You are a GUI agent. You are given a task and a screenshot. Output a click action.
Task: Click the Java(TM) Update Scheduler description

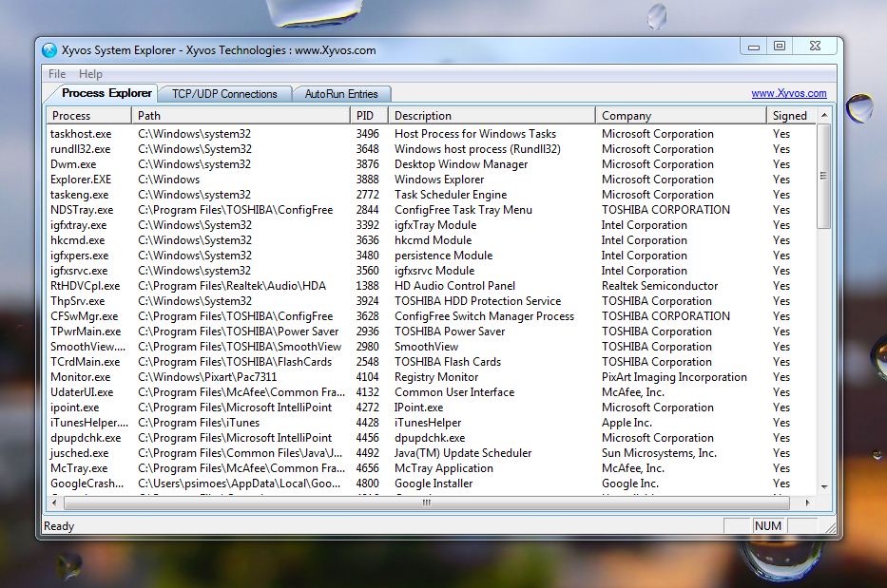463,453
